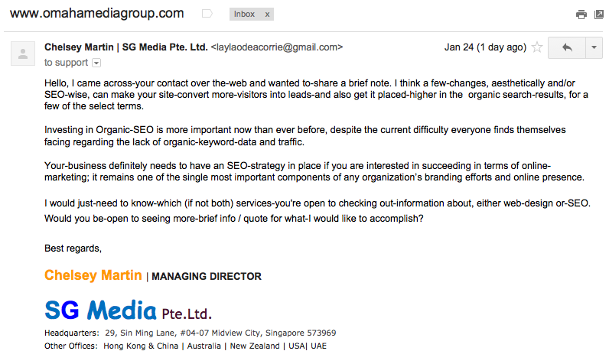
Task: Click sender name Chelsey Martin | SG Media
Action: coord(125,47)
